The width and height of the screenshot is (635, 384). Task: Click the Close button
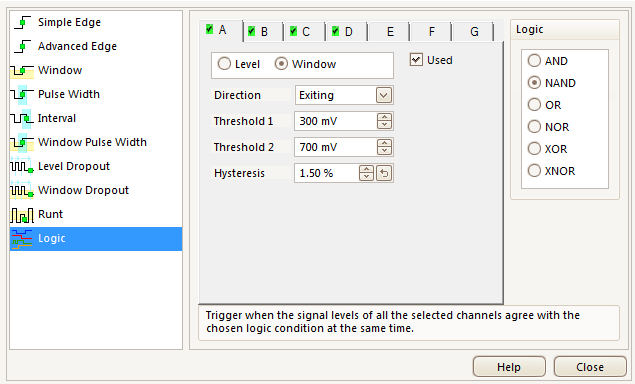point(590,367)
